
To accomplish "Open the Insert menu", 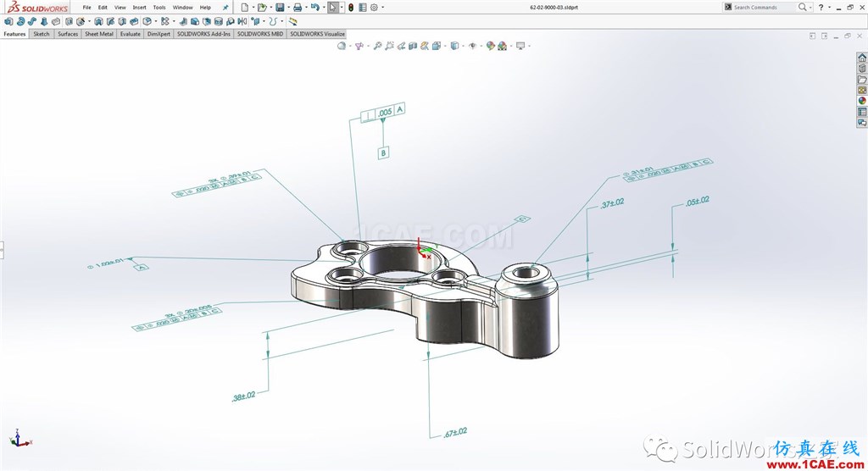I will click(x=140, y=8).
